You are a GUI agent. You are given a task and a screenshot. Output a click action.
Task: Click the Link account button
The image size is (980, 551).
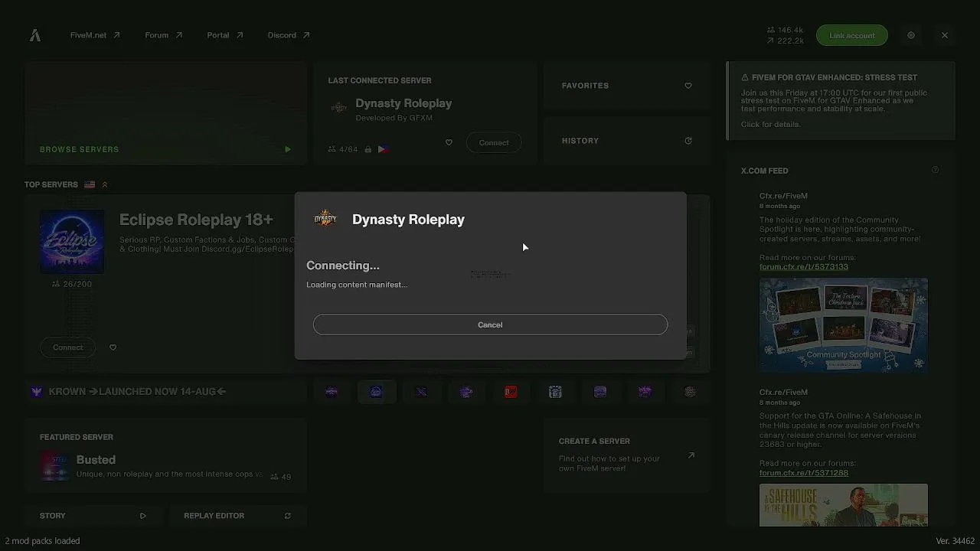pyautogui.click(x=852, y=35)
